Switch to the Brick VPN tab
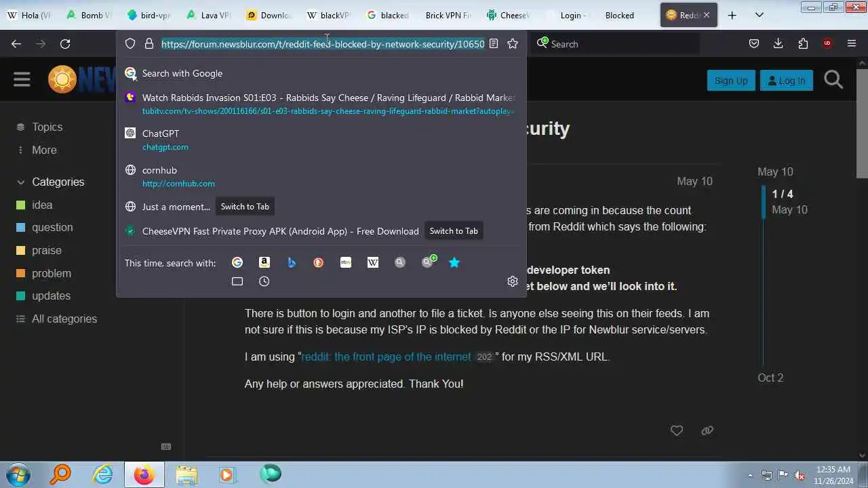This screenshot has height=488, width=868. 447,15
